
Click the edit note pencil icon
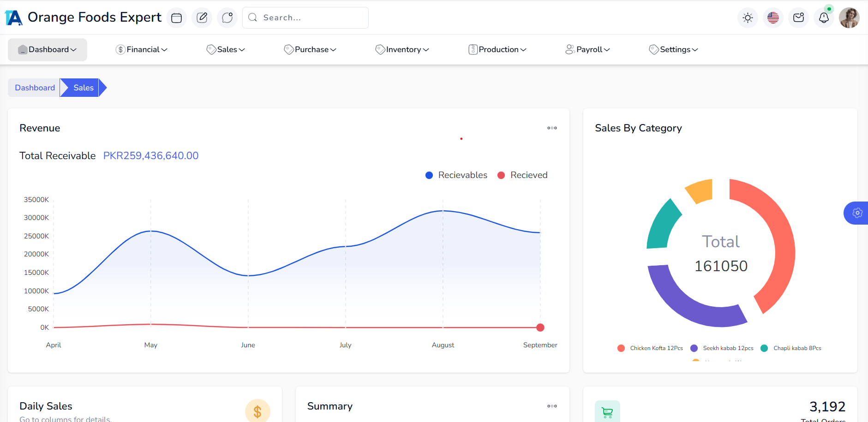tap(202, 18)
